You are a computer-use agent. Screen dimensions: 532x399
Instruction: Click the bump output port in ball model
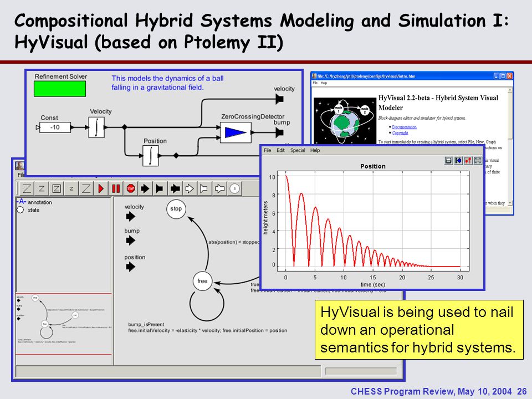279,132
